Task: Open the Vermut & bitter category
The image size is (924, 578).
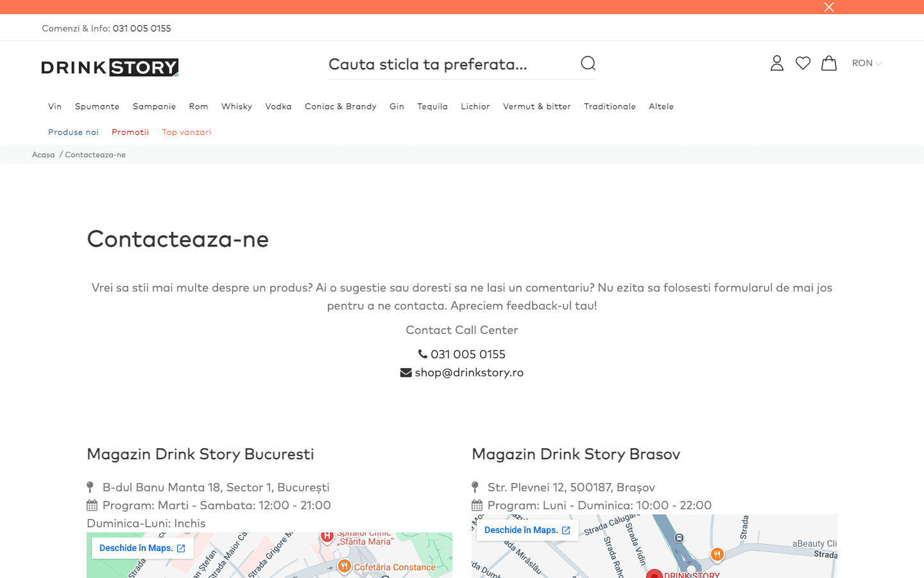Action: click(537, 107)
